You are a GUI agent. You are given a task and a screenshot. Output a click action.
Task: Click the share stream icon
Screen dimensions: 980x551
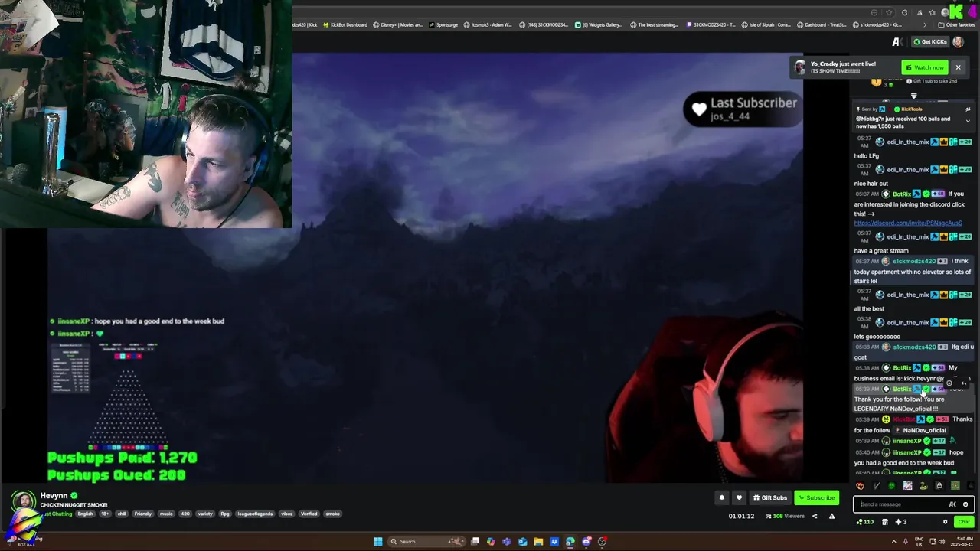click(x=815, y=516)
